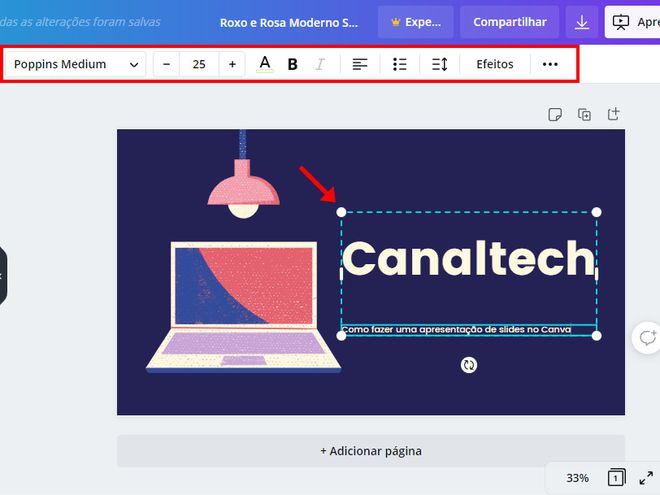Toggle italic formatting
This screenshot has width=660, height=495.
pyautogui.click(x=320, y=64)
